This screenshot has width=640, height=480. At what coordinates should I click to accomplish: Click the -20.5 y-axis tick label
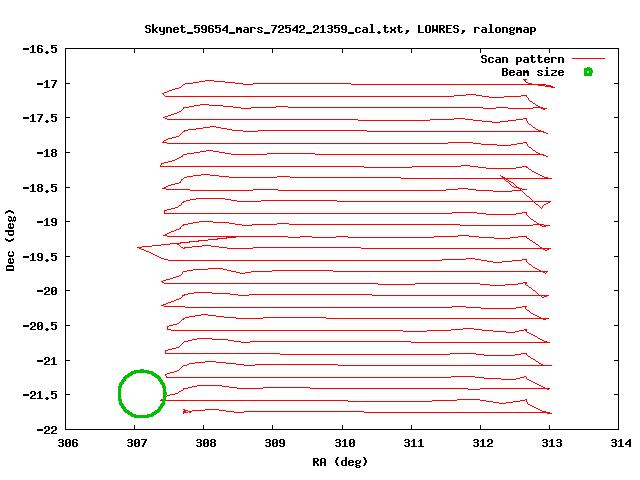(x=40, y=326)
